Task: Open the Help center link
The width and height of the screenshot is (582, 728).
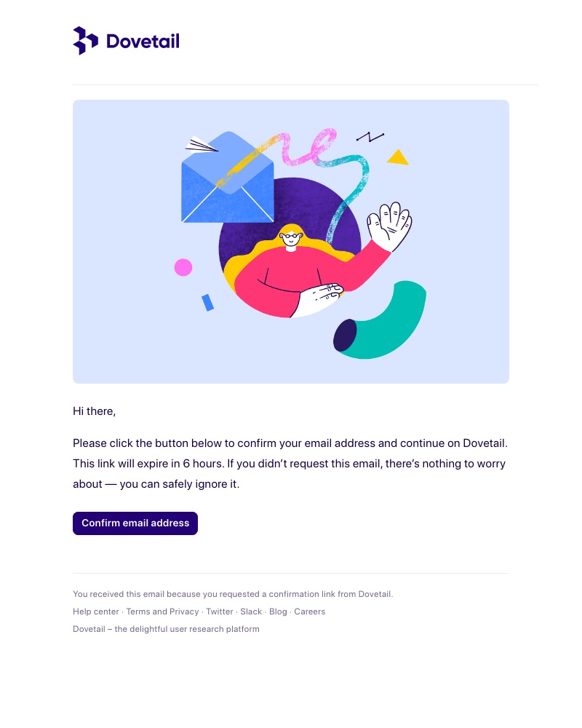Action: [96, 612]
